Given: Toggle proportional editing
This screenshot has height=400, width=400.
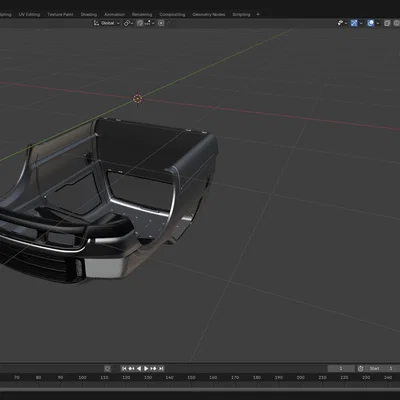Looking at the screenshot, I should click(x=161, y=23).
